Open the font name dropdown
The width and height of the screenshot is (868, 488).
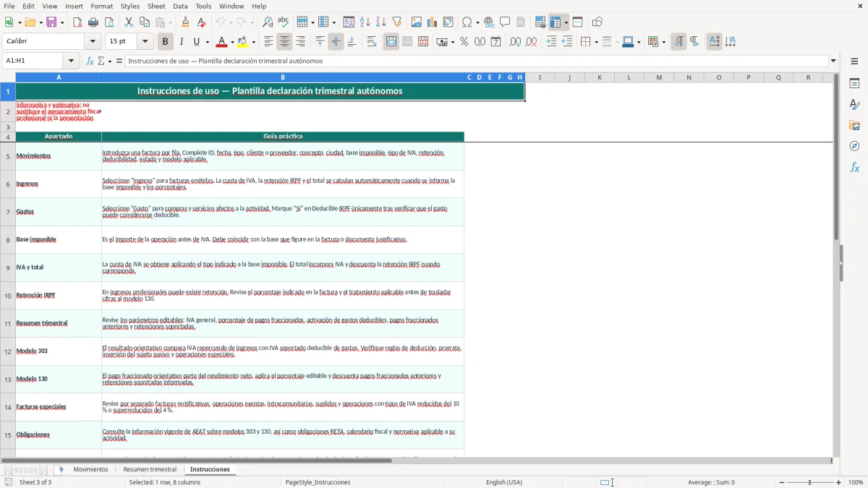pos(92,42)
